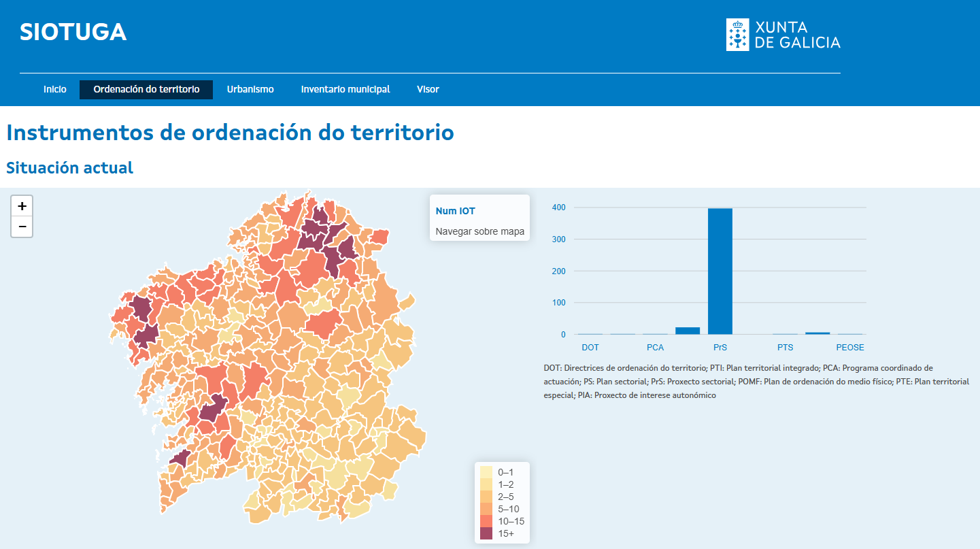Zoom in on the map
Screen dimensions: 980x549
click(22, 206)
